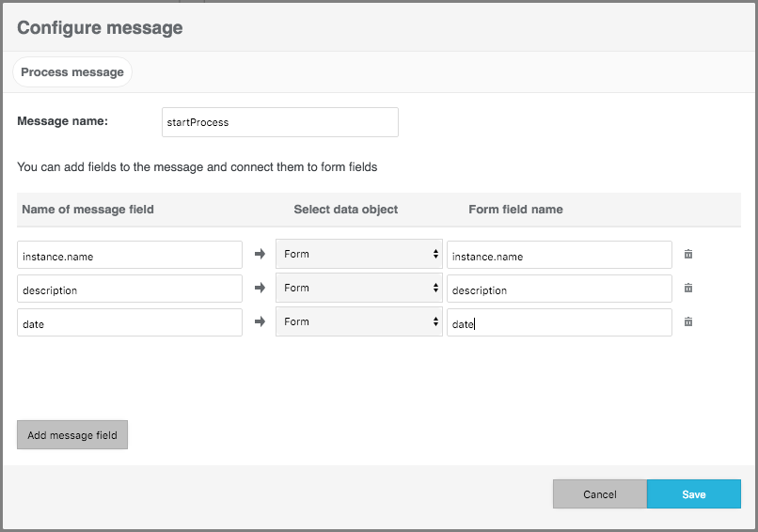Select data object dropdown for date row
The image size is (758, 532).
(x=358, y=322)
